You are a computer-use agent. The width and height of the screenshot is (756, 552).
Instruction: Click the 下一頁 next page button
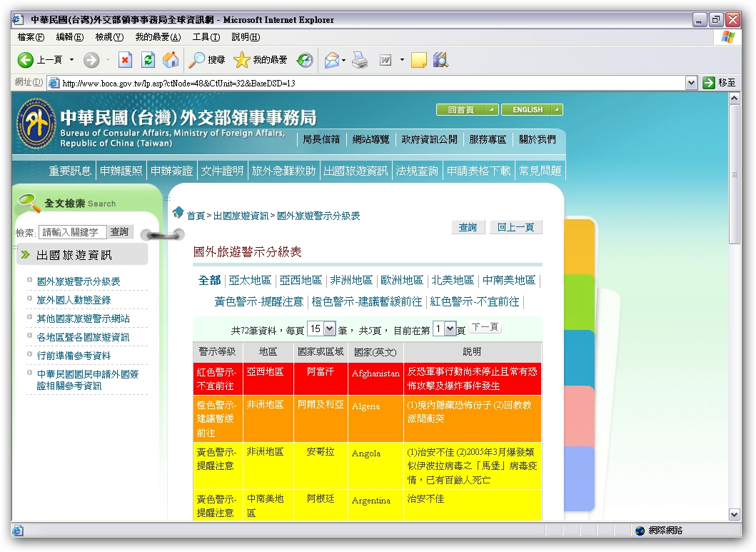point(485,327)
